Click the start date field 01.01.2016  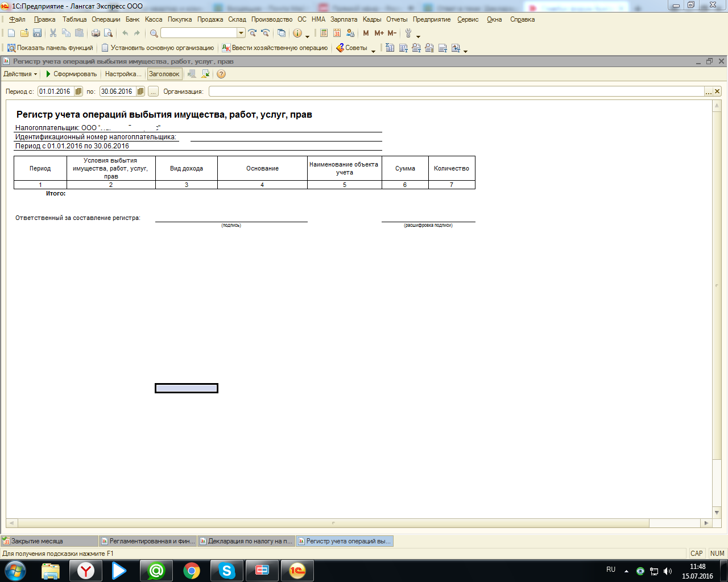click(x=56, y=91)
